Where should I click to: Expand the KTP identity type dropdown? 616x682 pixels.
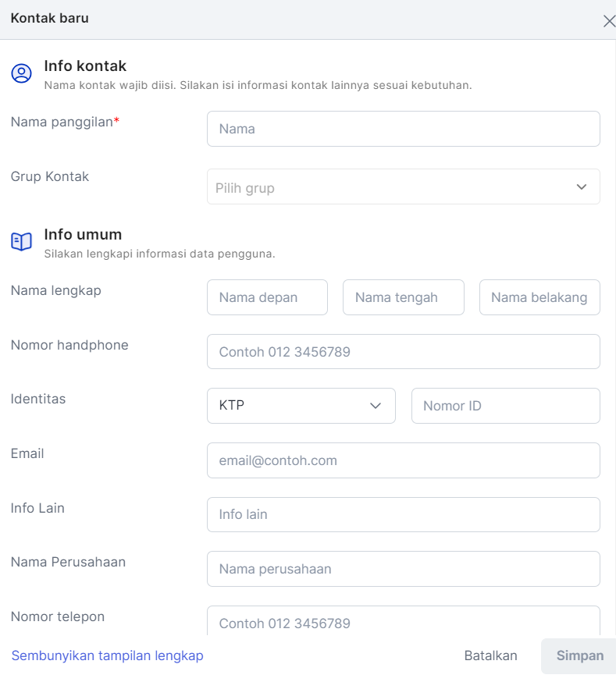(x=301, y=406)
